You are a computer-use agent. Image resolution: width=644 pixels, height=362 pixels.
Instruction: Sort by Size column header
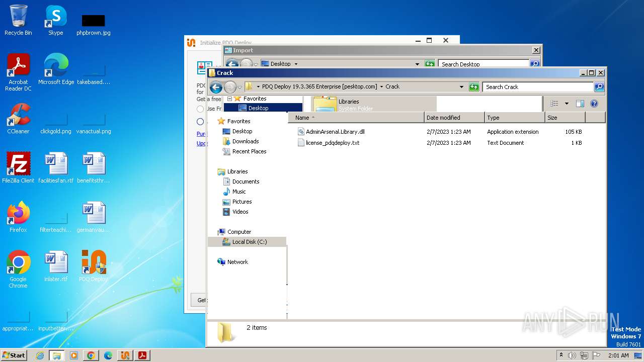coord(566,118)
